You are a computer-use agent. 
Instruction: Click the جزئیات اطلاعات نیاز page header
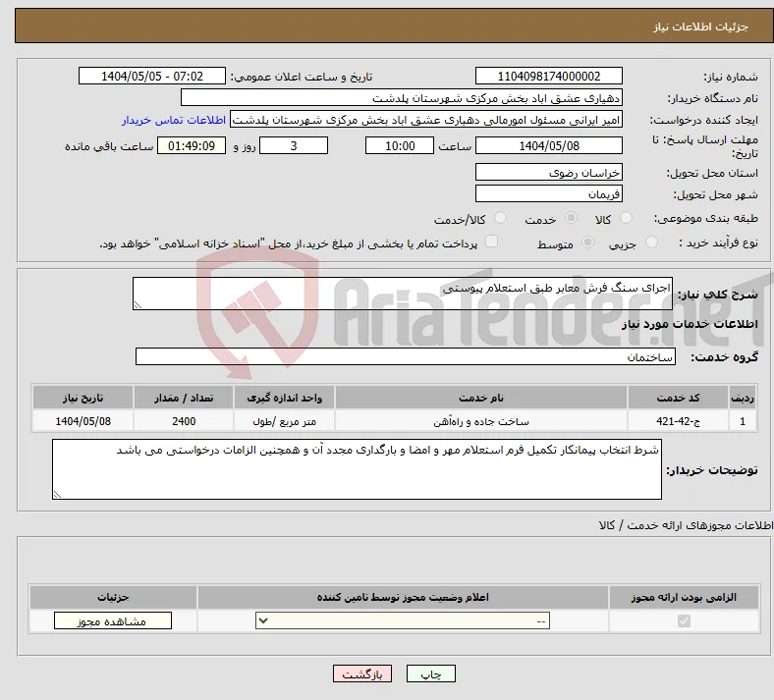pos(701,27)
